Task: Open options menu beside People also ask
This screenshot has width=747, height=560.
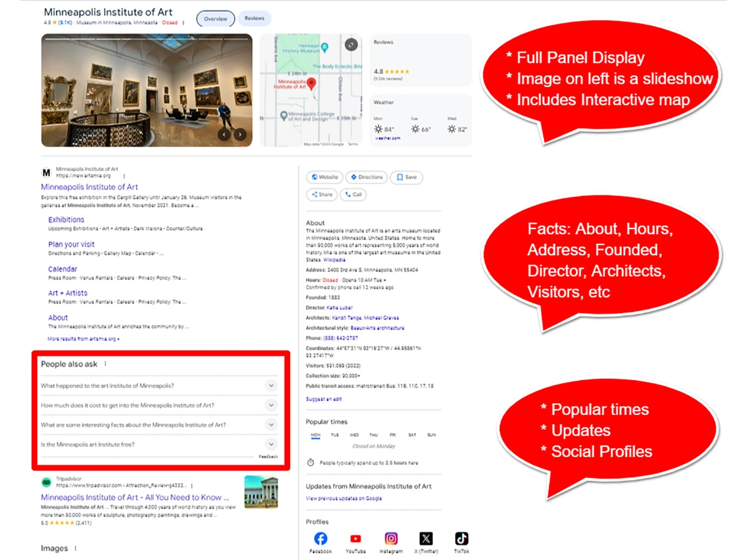Action: coord(106,364)
